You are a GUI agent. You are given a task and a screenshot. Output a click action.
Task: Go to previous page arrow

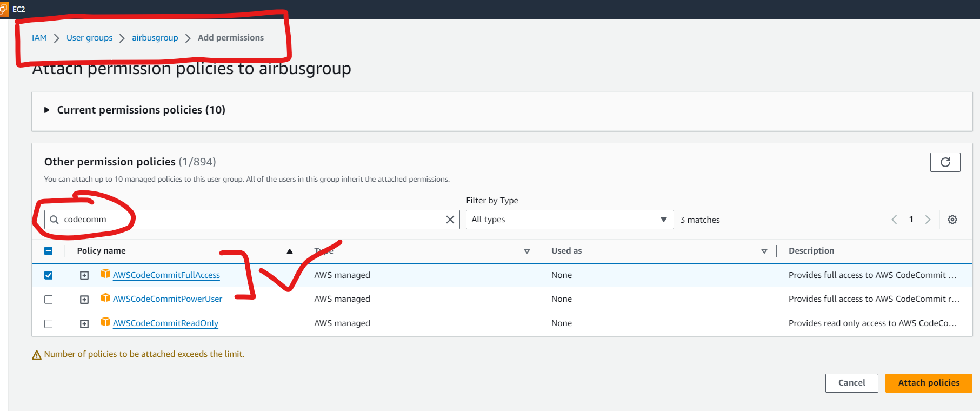click(x=894, y=220)
